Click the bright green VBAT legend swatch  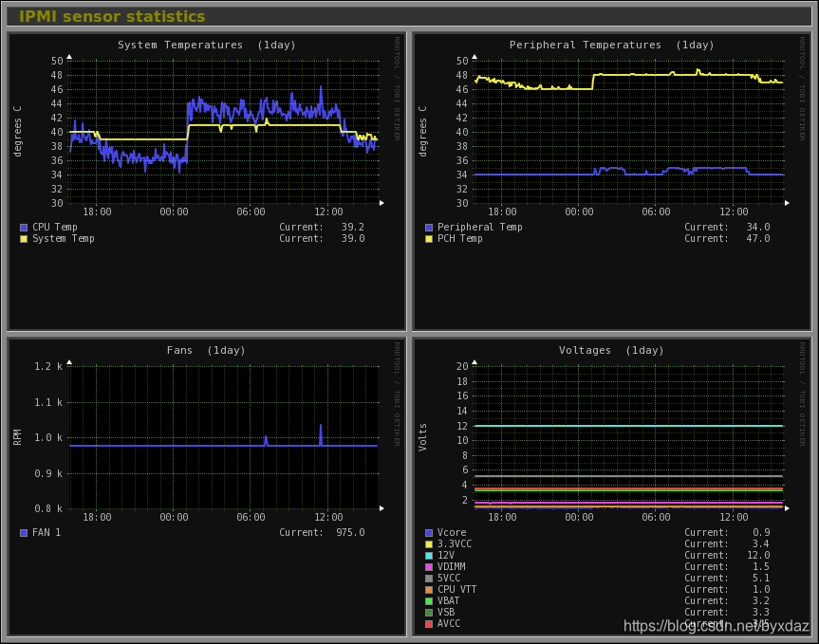pos(429,601)
